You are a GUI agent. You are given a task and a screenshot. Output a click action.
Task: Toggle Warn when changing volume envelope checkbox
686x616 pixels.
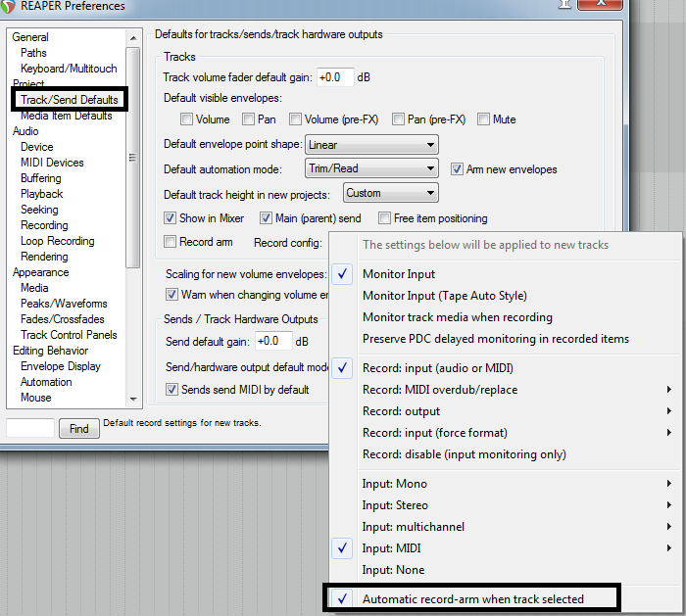[171, 295]
